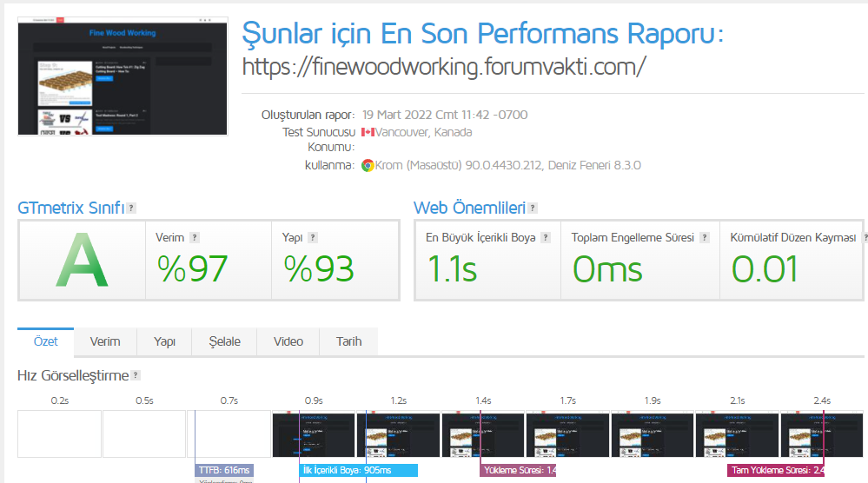Click the Vancouver, Kanada location text
Viewport: 868px width, 483px height.
click(x=423, y=132)
